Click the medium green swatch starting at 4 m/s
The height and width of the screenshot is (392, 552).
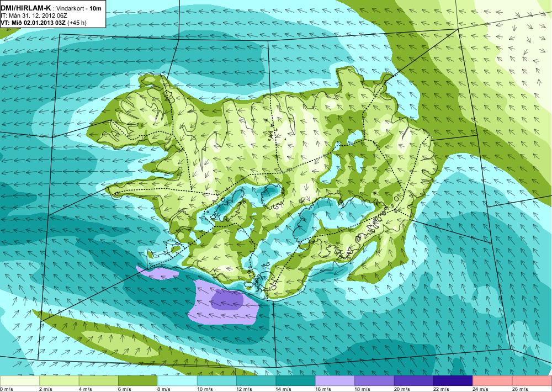(99, 381)
